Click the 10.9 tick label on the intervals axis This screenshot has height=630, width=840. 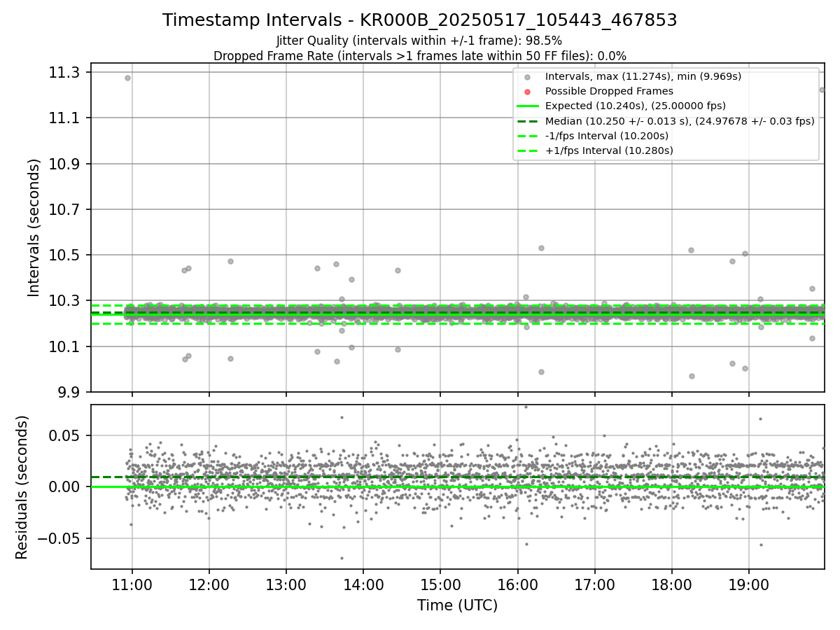[66, 164]
